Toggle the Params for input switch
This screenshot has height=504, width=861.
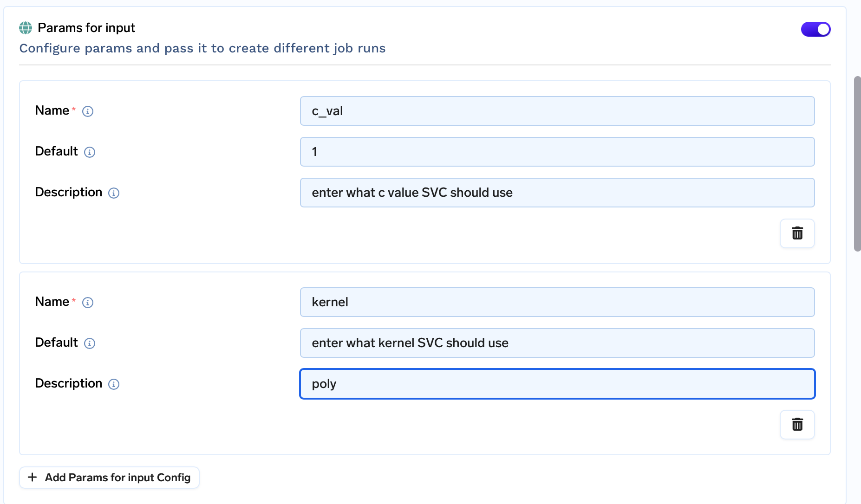click(815, 29)
